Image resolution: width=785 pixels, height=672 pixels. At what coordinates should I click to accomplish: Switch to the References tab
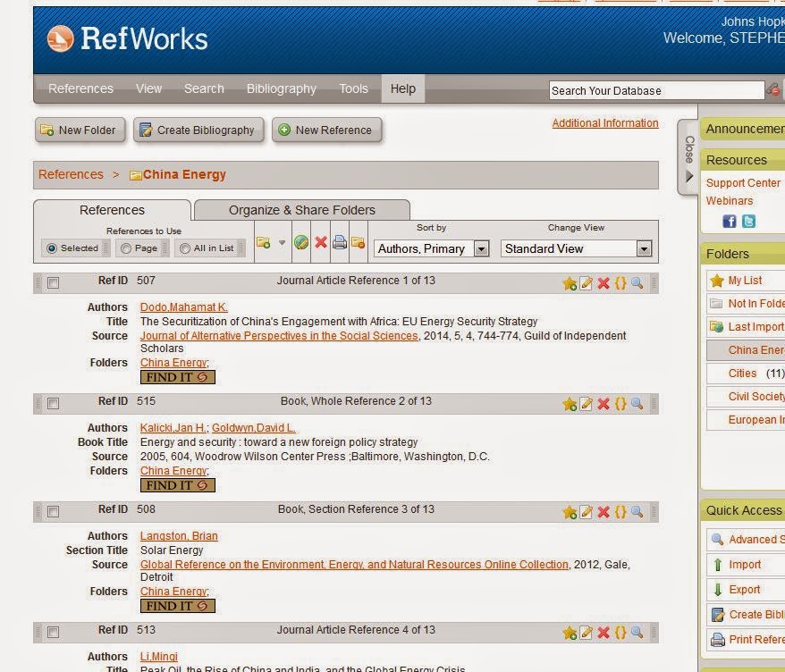[112, 210]
